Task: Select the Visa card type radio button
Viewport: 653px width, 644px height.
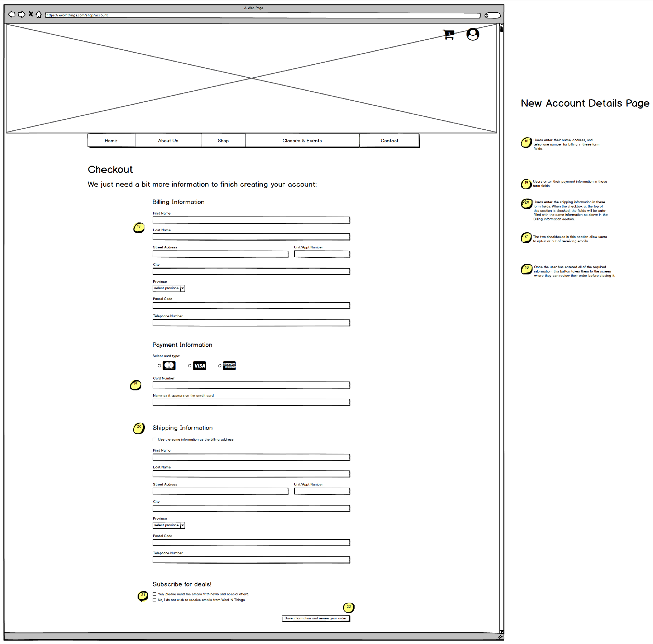Action: coord(190,366)
